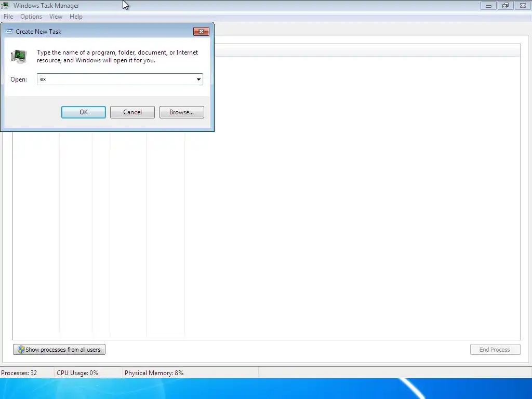The width and height of the screenshot is (532, 399).
Task: Click the CPU Usage: 0% status text
Action: [x=77, y=373]
